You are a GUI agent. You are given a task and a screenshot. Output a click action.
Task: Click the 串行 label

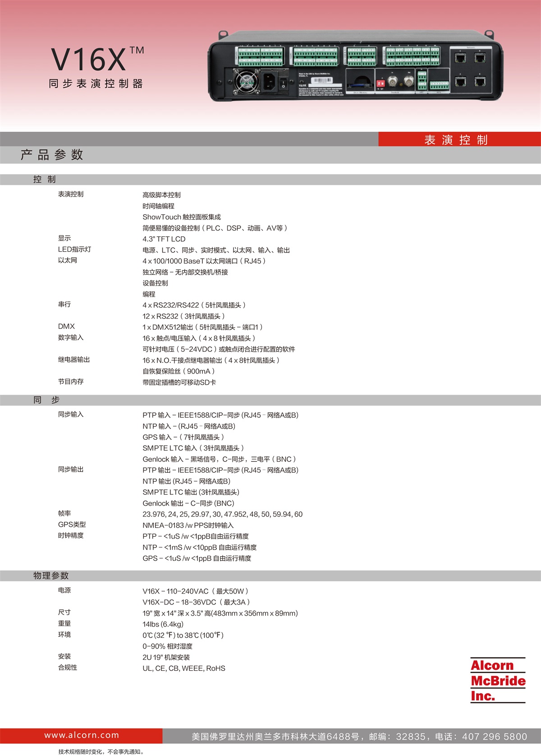coord(64,304)
